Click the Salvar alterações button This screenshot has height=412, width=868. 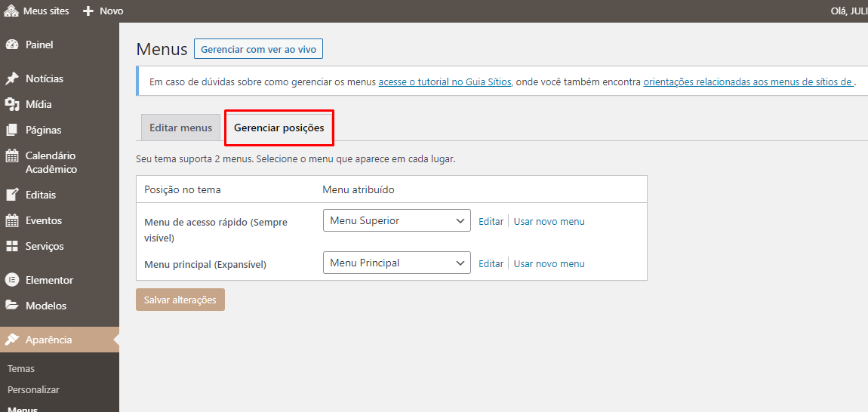180,300
